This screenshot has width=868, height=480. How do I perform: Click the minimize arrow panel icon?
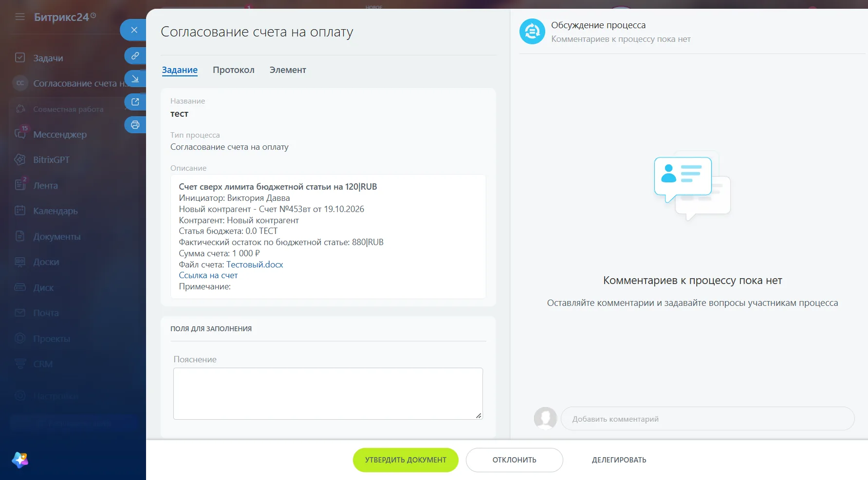[135, 79]
